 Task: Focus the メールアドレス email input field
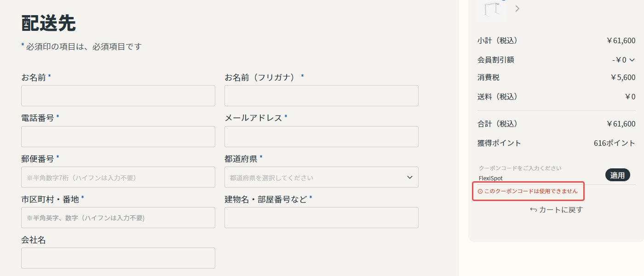click(321, 137)
